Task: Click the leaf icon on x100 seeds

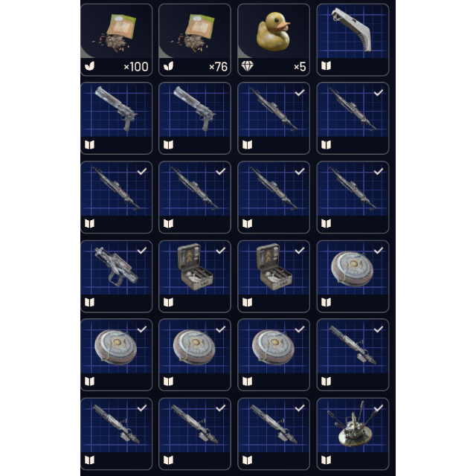Action: tap(89, 66)
